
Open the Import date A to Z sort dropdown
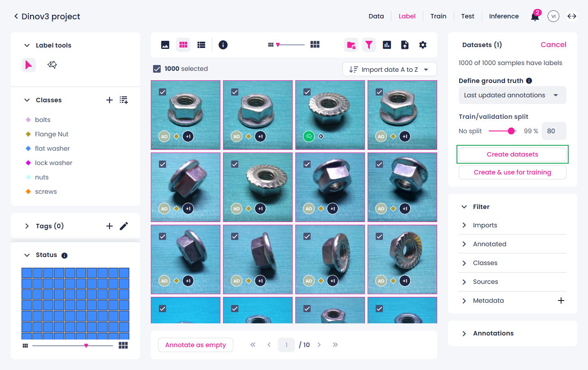[390, 70]
